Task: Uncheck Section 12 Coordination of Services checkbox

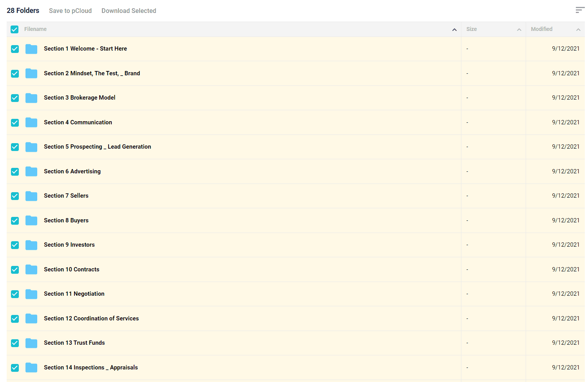Action: click(x=15, y=318)
